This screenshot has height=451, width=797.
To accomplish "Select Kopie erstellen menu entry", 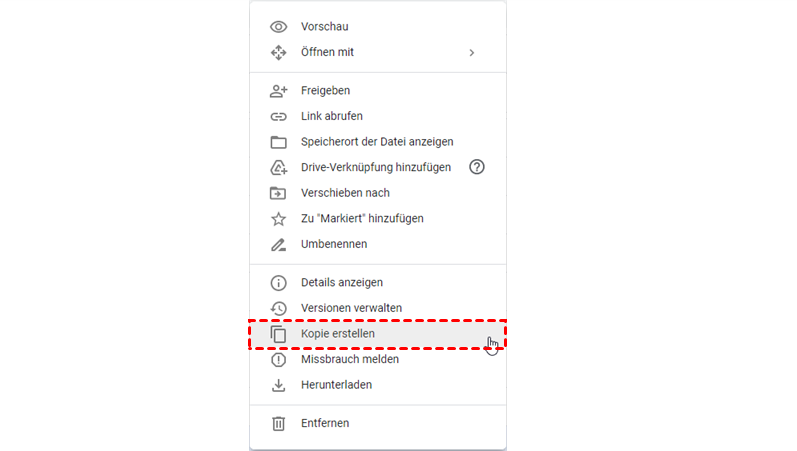I will (x=339, y=333).
